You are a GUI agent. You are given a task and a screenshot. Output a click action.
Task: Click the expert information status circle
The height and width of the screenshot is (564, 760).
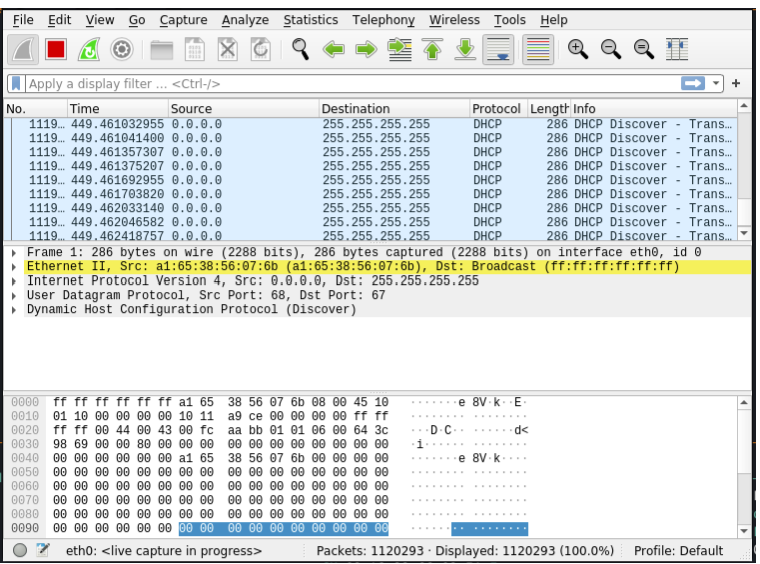(20, 550)
